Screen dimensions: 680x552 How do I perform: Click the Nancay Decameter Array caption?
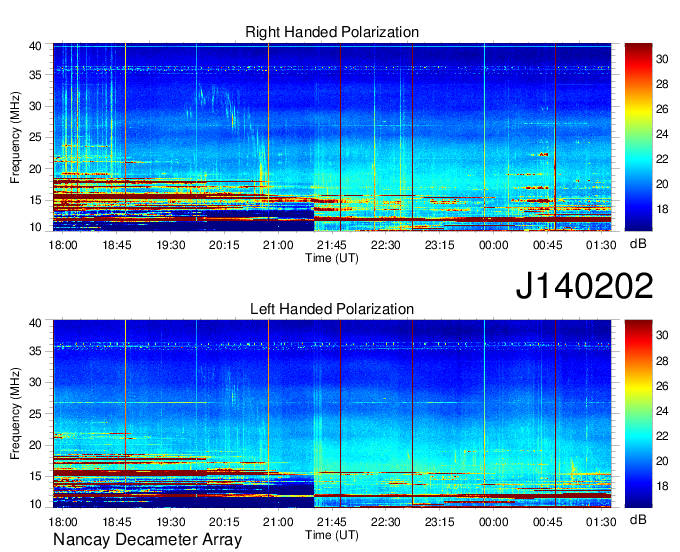point(147,540)
